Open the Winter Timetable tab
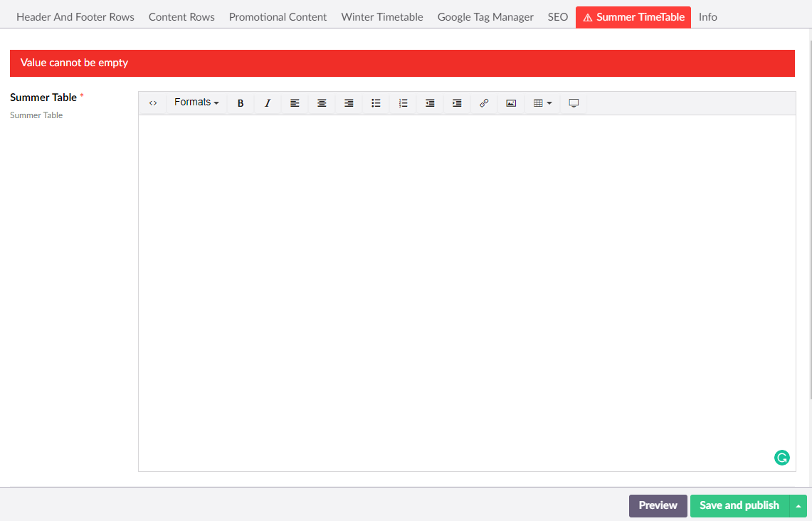Screen dimensions: 812x521 coord(382,17)
